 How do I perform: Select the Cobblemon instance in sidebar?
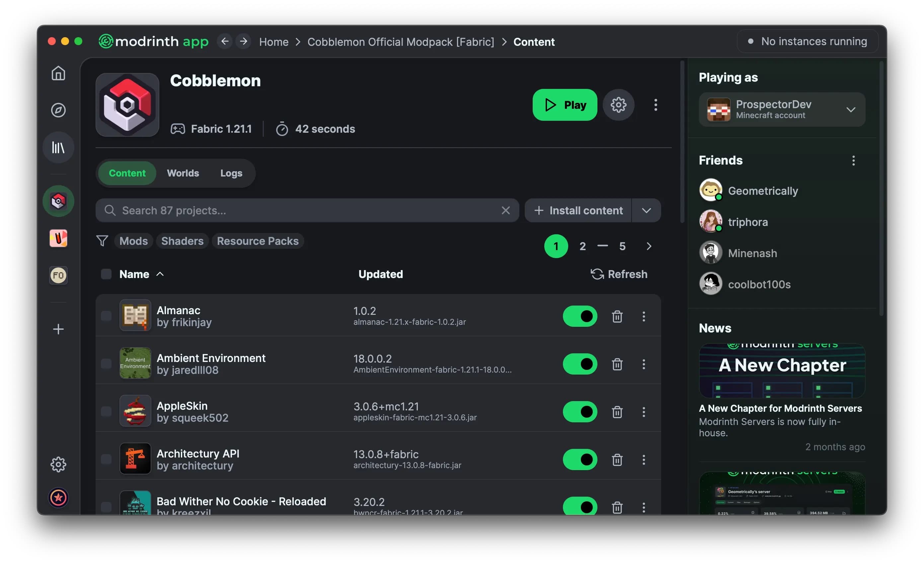[x=58, y=201]
